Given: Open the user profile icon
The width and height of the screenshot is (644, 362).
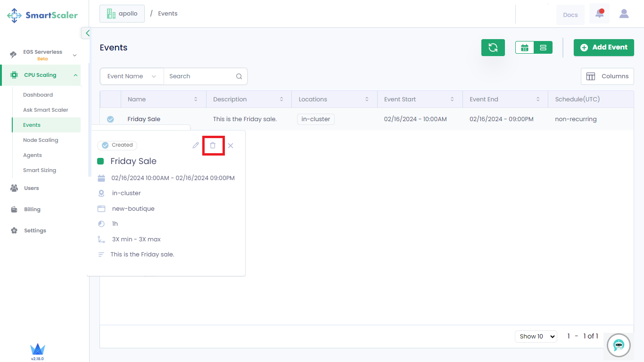Looking at the screenshot, I should 624,14.
